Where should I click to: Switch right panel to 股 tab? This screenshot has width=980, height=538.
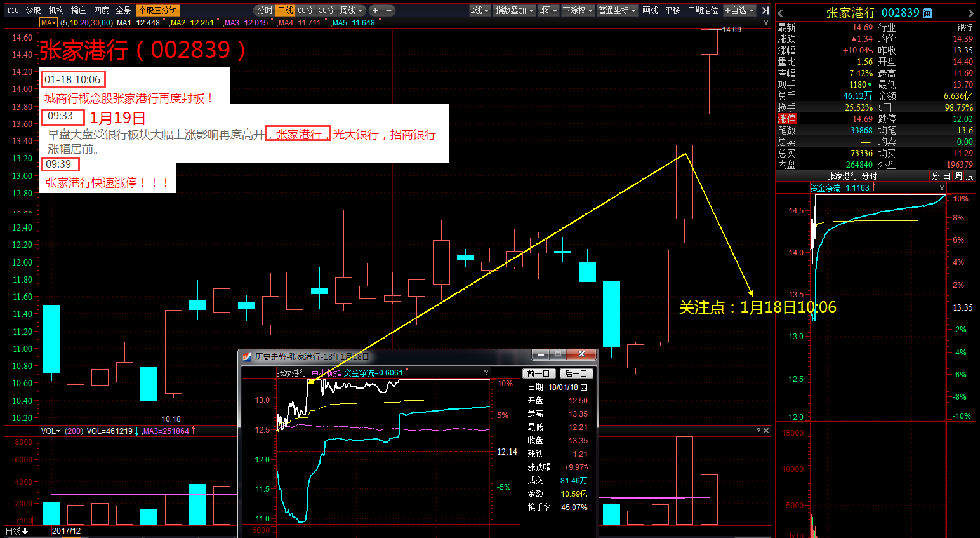pyautogui.click(x=969, y=176)
